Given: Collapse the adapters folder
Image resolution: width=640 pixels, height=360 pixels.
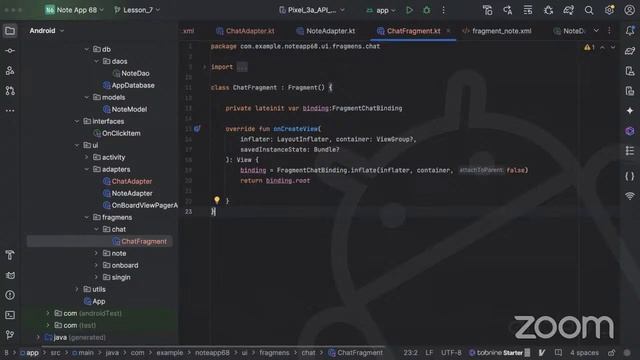Looking at the screenshot, I should (x=87, y=169).
